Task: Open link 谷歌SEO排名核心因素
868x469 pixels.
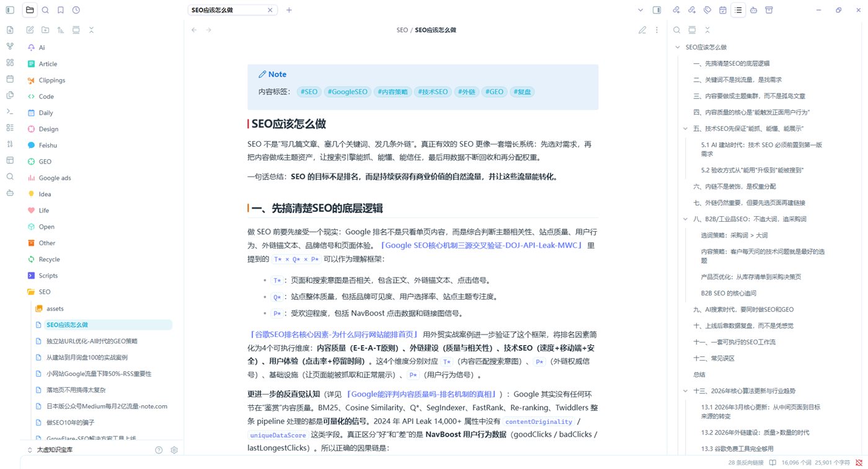Action: click(334, 335)
